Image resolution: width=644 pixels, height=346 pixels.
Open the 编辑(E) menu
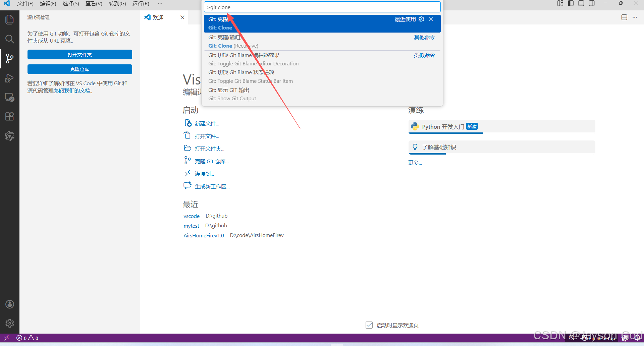point(48,3)
